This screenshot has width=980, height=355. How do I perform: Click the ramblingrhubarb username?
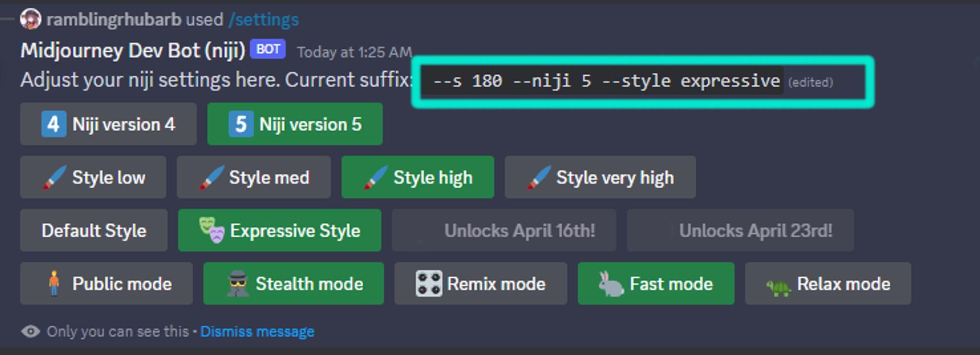pos(114,20)
